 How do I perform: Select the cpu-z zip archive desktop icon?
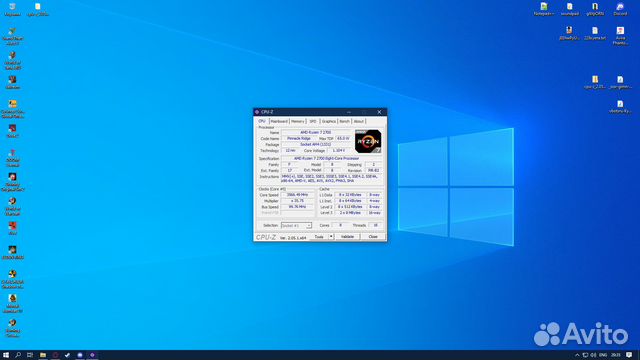coord(595,82)
